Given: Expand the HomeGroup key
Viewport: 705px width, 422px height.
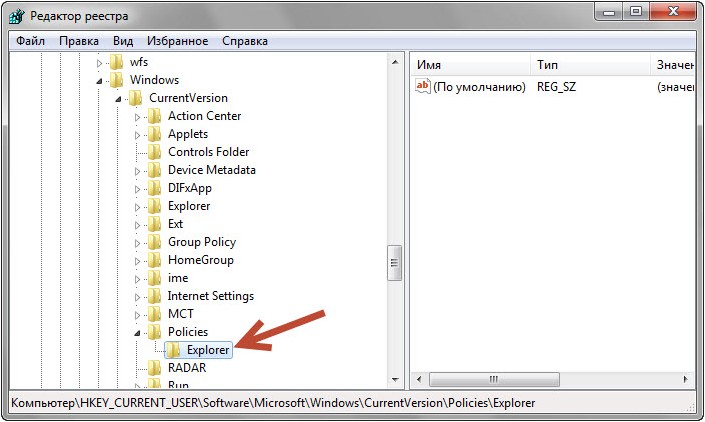Looking at the screenshot, I should tap(137, 261).
